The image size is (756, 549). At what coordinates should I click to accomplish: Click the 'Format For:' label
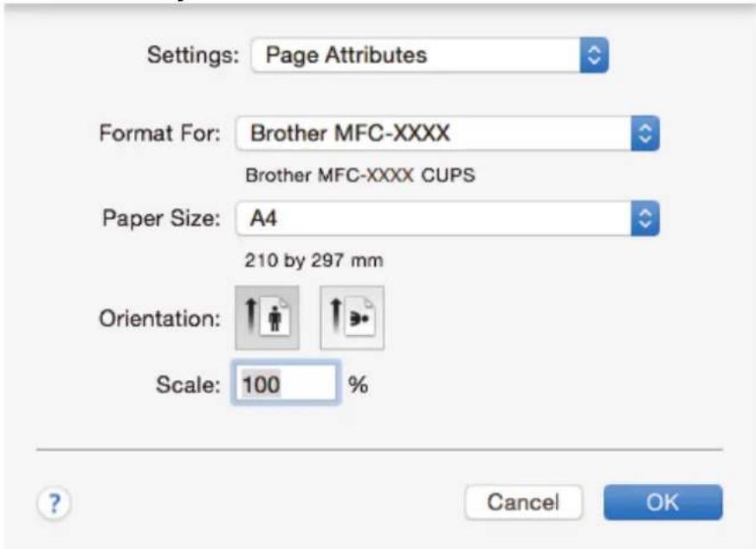click(159, 133)
